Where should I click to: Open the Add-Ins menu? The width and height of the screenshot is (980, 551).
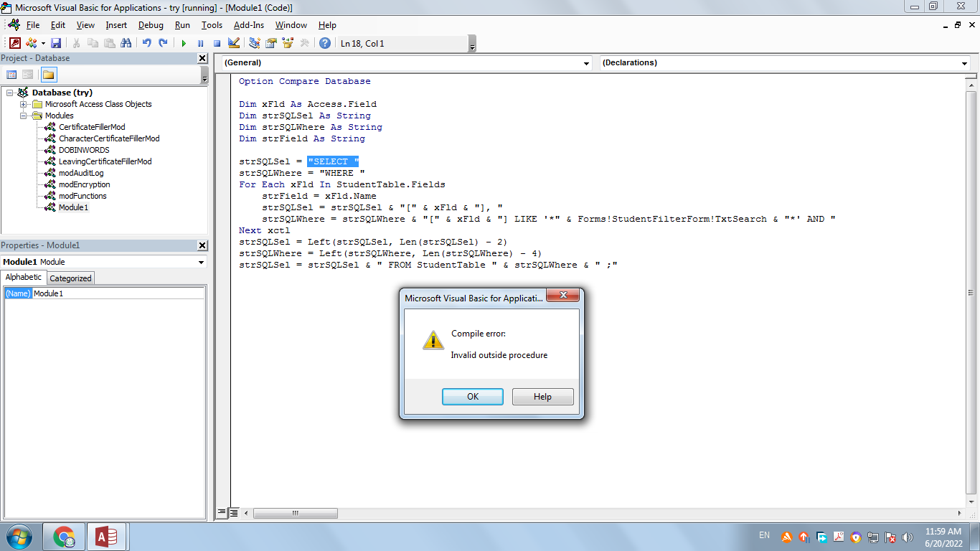tap(249, 25)
